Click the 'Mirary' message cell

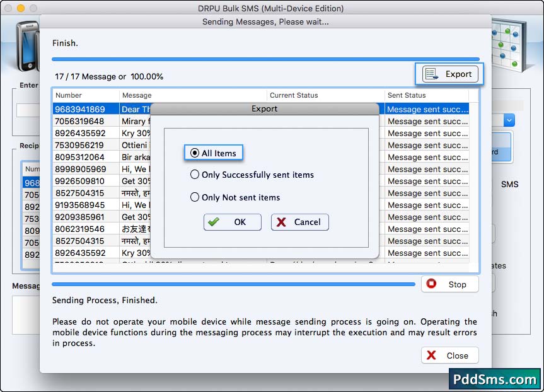(136, 121)
